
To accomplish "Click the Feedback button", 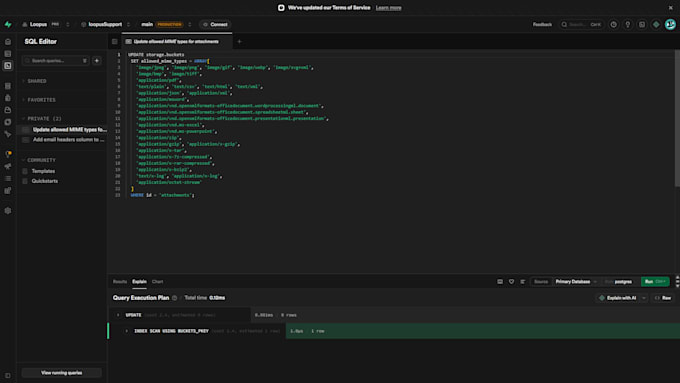I will point(542,25).
